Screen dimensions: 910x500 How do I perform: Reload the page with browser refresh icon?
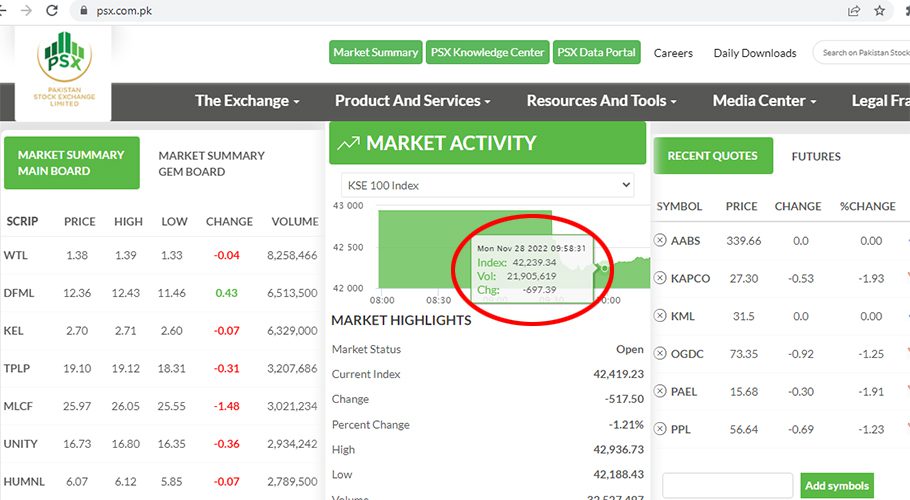pos(52,10)
